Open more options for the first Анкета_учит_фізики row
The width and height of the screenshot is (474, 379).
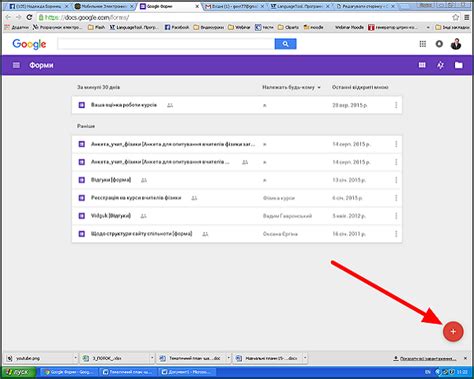tap(396, 144)
